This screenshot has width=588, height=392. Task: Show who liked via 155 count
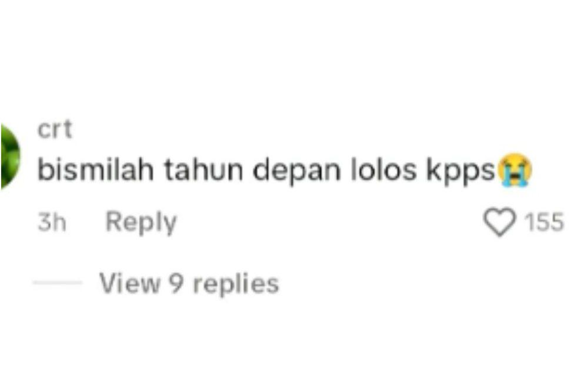coord(544,222)
